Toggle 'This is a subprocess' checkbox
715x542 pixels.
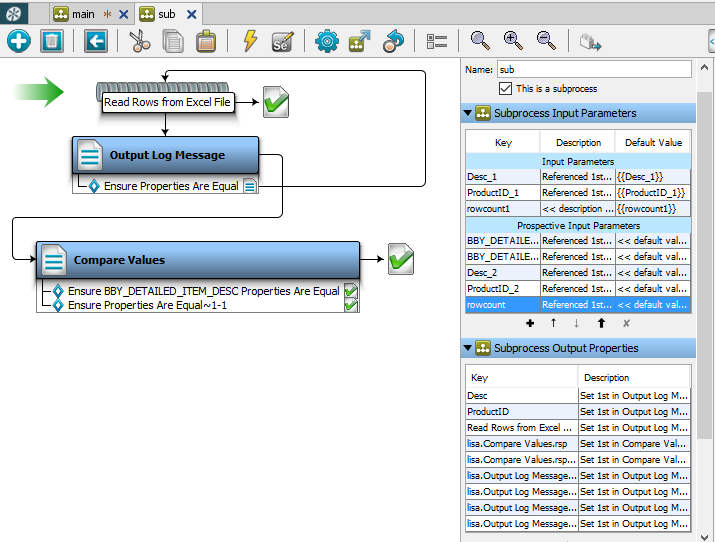pos(505,88)
